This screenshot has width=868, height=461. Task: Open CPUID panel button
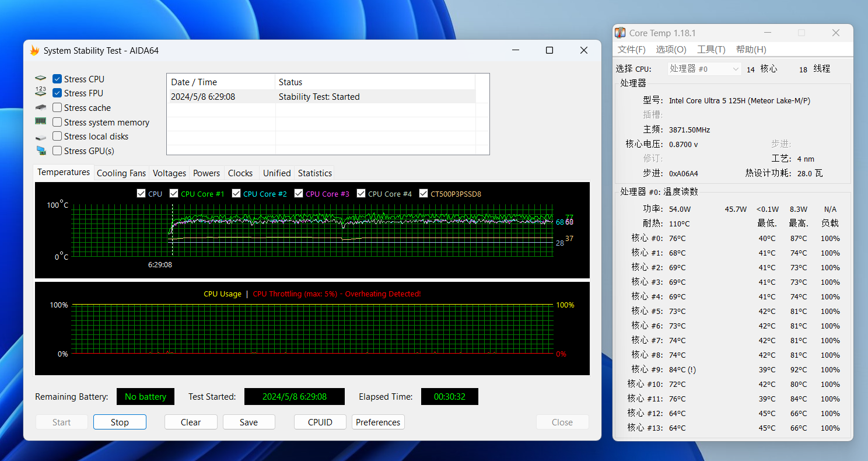point(320,422)
